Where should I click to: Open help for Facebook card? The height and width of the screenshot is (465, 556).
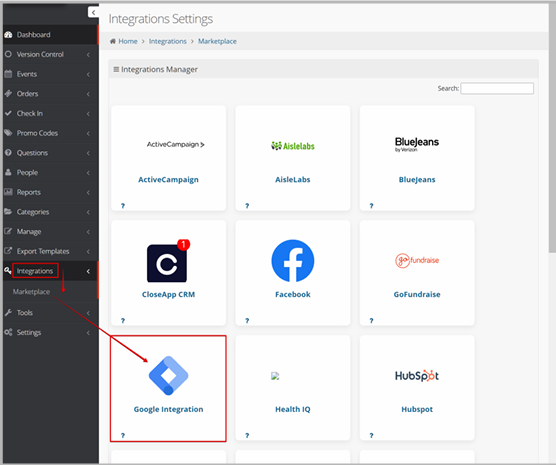click(x=247, y=320)
